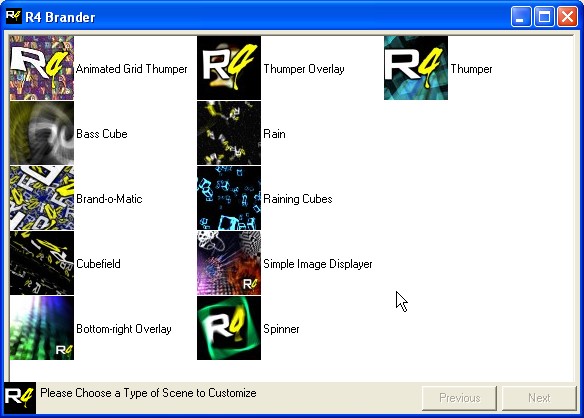Click the R4 logo in the status bar

(x=20, y=398)
